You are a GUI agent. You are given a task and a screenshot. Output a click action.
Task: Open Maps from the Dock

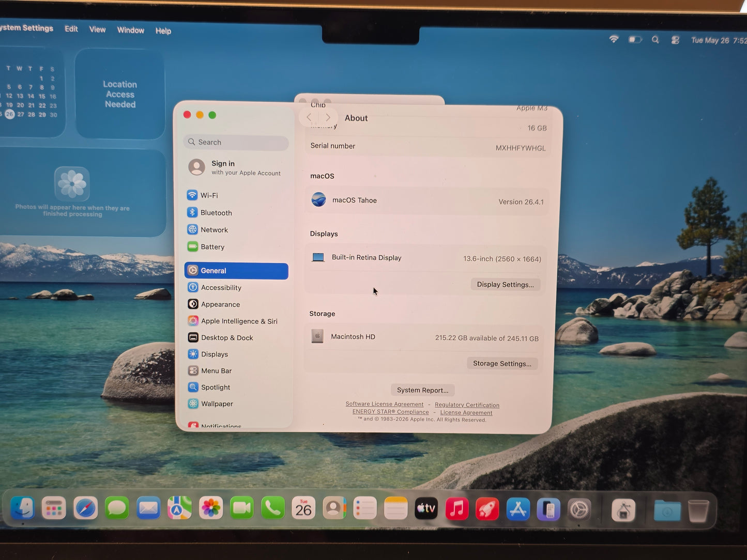click(179, 509)
